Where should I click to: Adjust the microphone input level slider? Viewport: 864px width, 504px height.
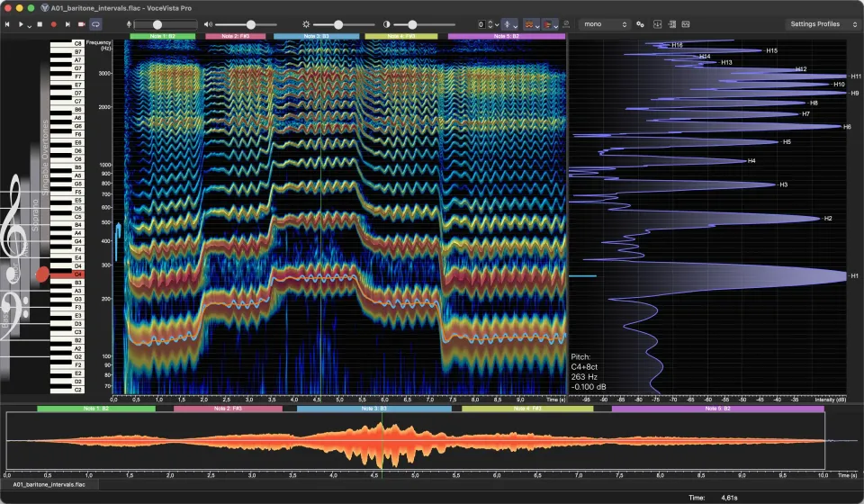[x=166, y=24]
